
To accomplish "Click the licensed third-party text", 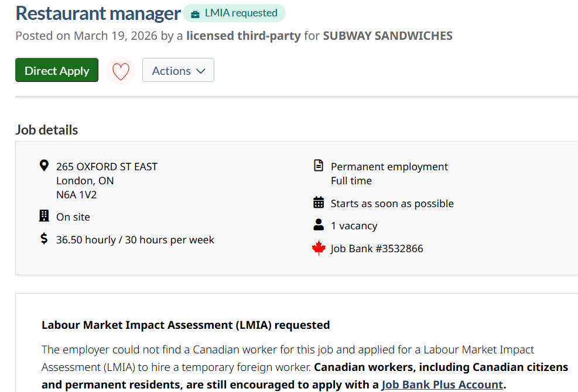I will (243, 36).
